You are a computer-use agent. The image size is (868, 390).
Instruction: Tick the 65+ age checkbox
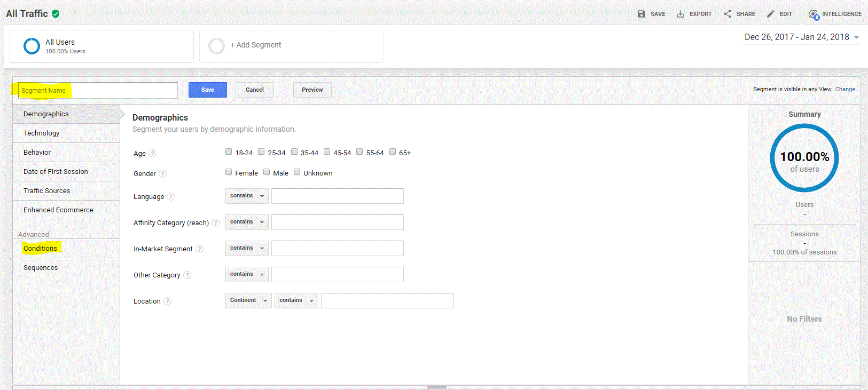pos(393,152)
